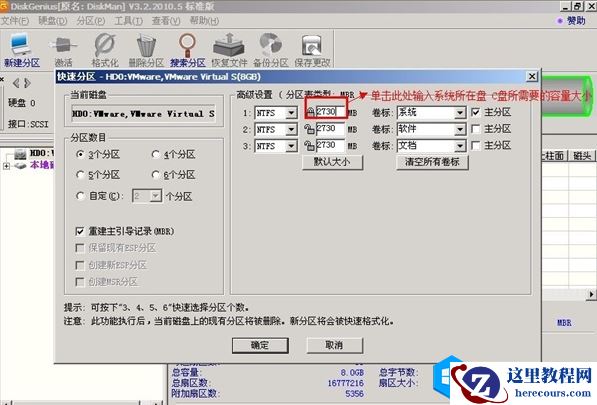
Task: Open the 帮助(H) menu
Action: 204,21
